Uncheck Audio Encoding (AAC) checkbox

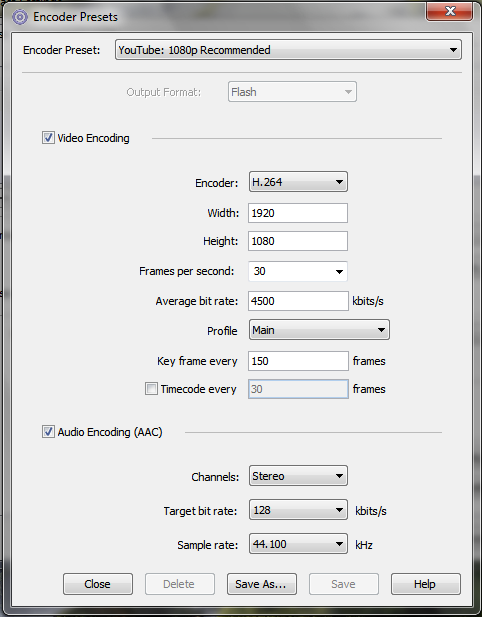click(48, 432)
